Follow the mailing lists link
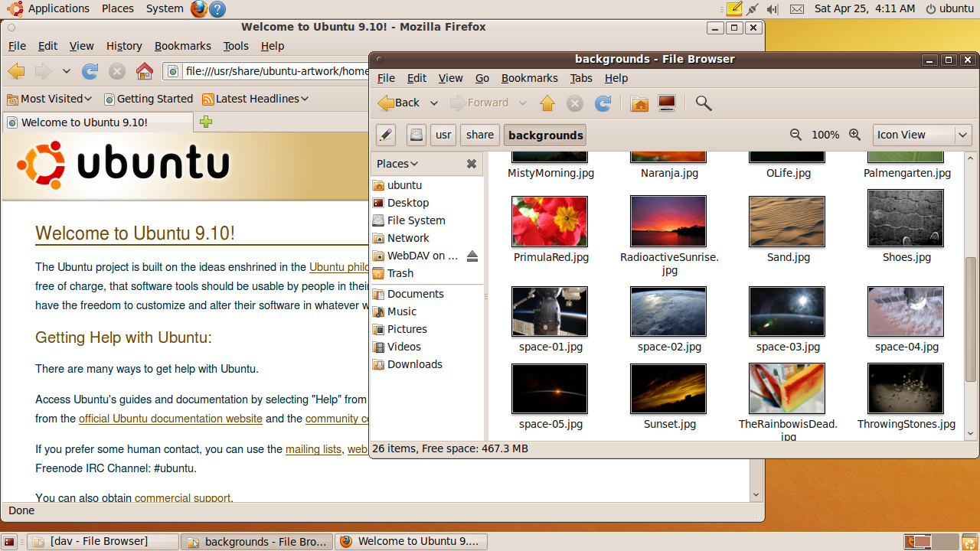Image resolution: width=980 pixels, height=551 pixels. tap(313, 449)
